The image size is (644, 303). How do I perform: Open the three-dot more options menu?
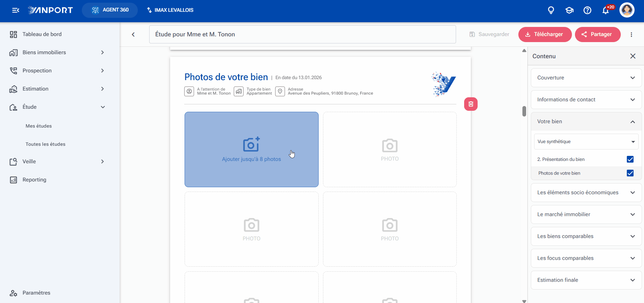click(x=632, y=34)
